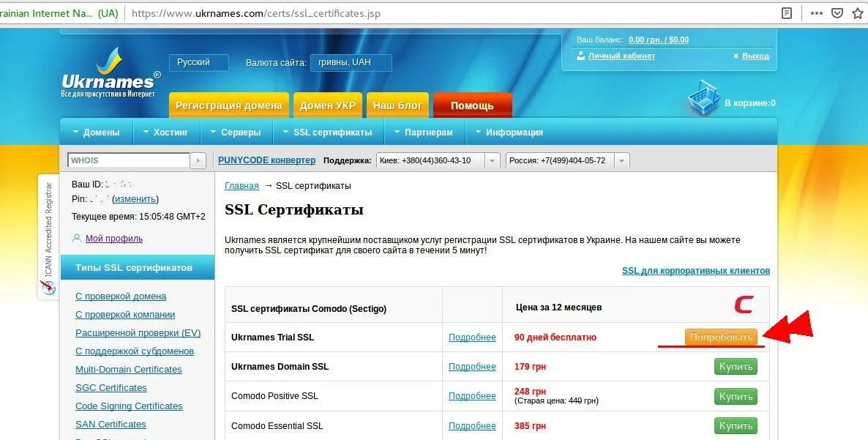Click the 385 грн price text
Viewport: 868px width, 440px height.
(530, 425)
